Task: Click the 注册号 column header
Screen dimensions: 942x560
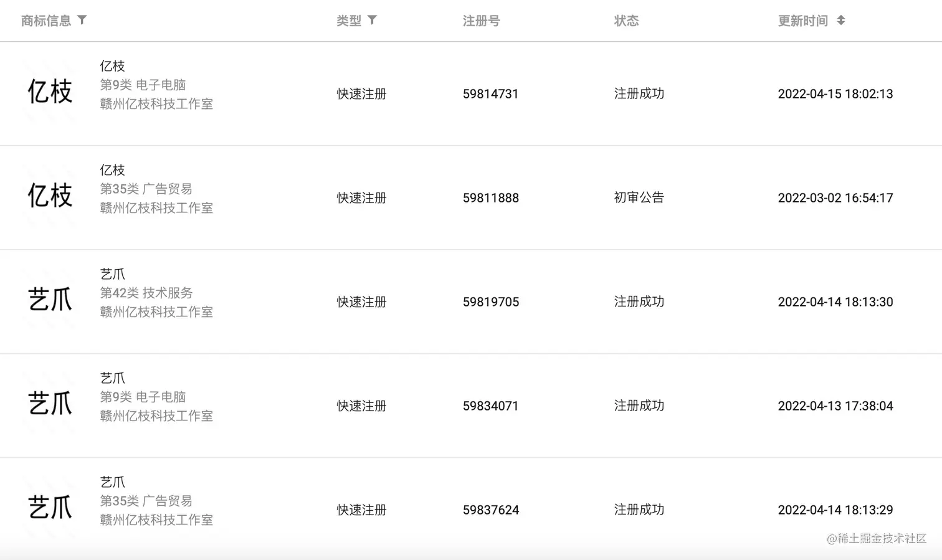Action: tap(482, 21)
